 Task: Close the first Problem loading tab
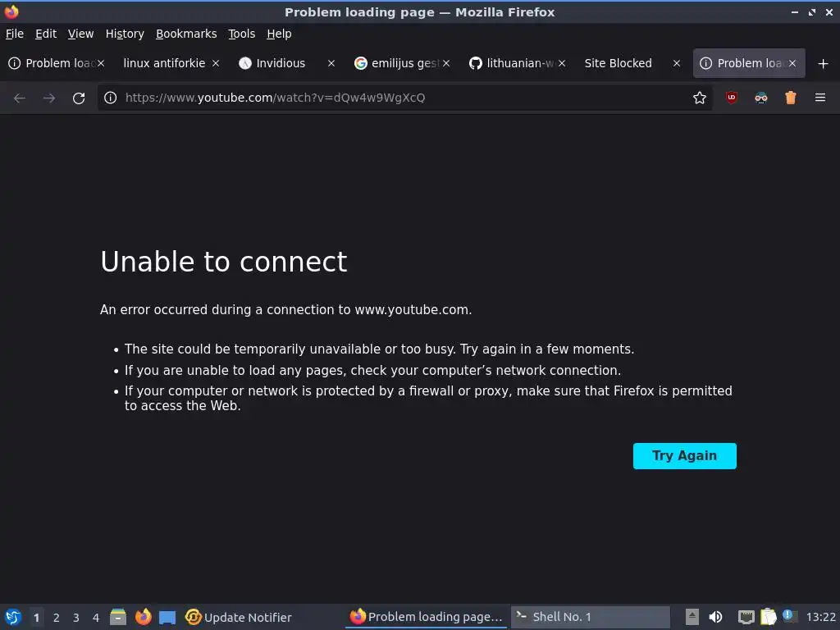pos(101,63)
